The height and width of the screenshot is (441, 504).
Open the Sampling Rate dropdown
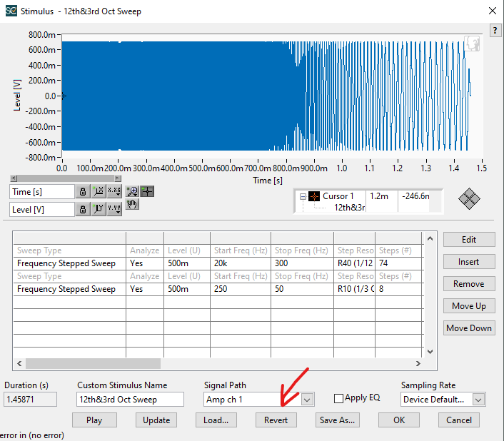click(x=478, y=400)
